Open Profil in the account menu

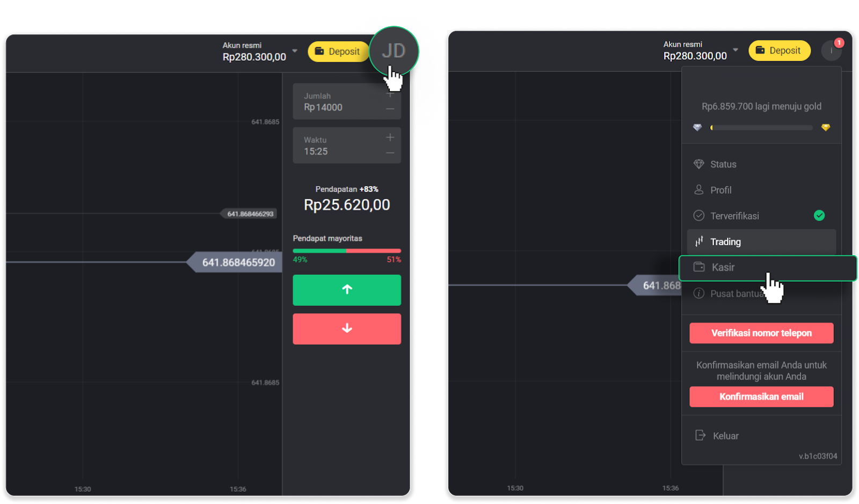[x=720, y=190]
